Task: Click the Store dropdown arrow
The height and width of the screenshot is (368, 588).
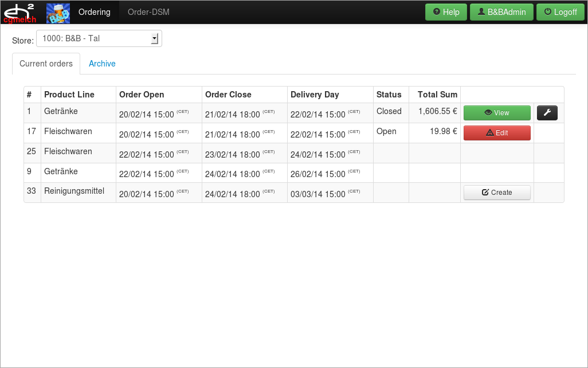Action: [154, 39]
